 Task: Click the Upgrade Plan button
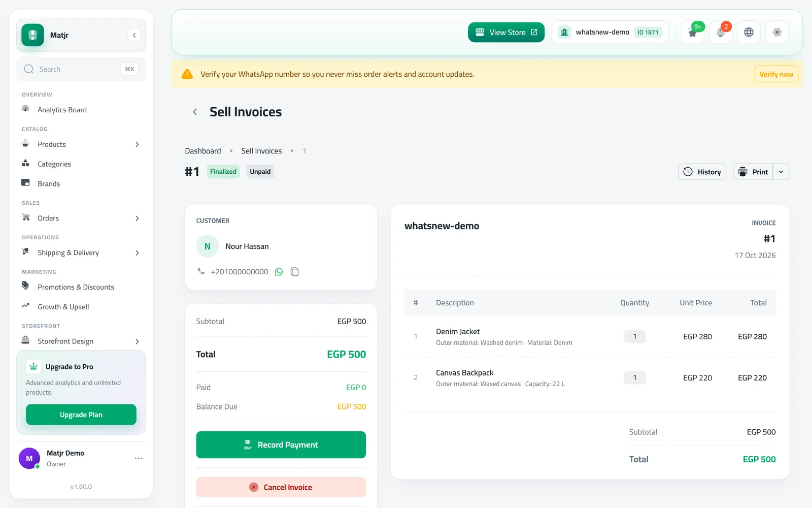pyautogui.click(x=81, y=415)
